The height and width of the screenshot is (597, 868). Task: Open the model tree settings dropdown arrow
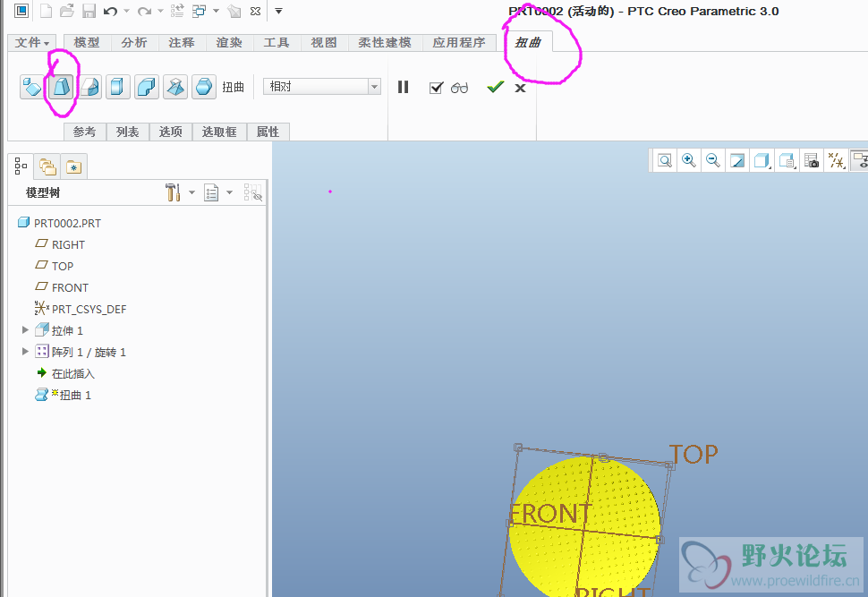[x=191, y=192]
